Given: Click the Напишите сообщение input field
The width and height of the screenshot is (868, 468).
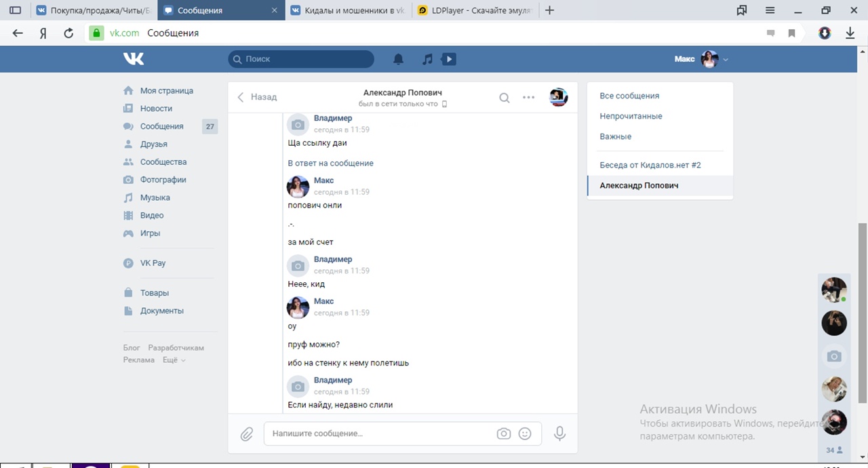Looking at the screenshot, I should (x=380, y=433).
